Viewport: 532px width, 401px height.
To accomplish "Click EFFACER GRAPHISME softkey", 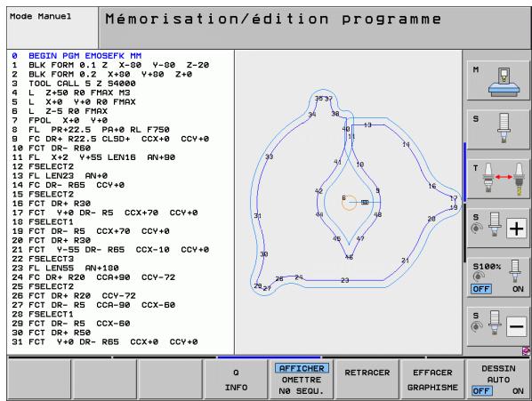I will (x=432, y=379).
